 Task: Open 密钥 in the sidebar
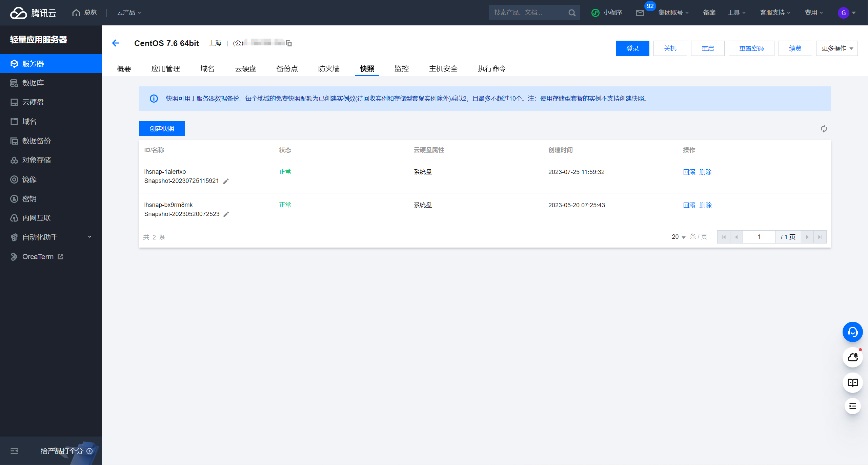(51, 199)
